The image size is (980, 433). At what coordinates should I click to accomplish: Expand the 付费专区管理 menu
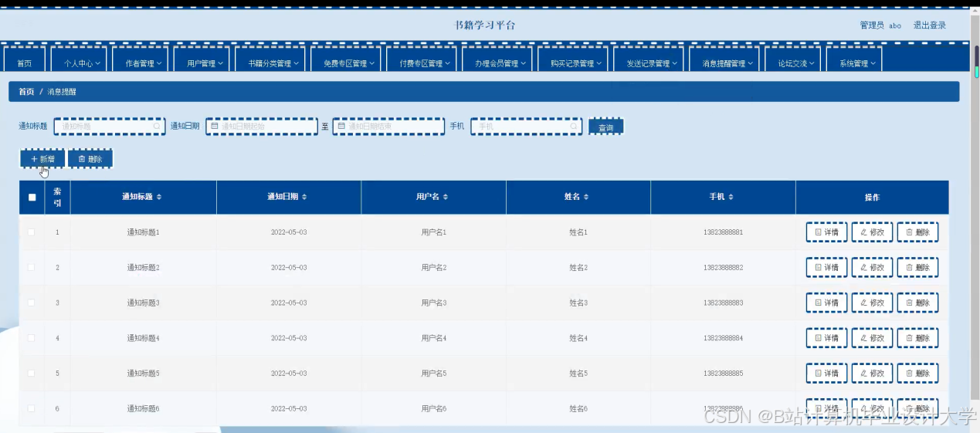click(x=422, y=61)
